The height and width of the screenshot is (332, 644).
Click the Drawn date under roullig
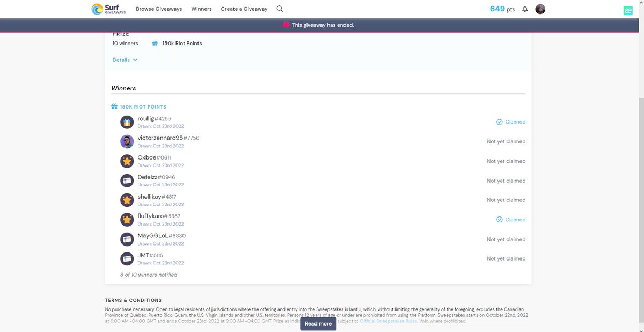[160, 126]
